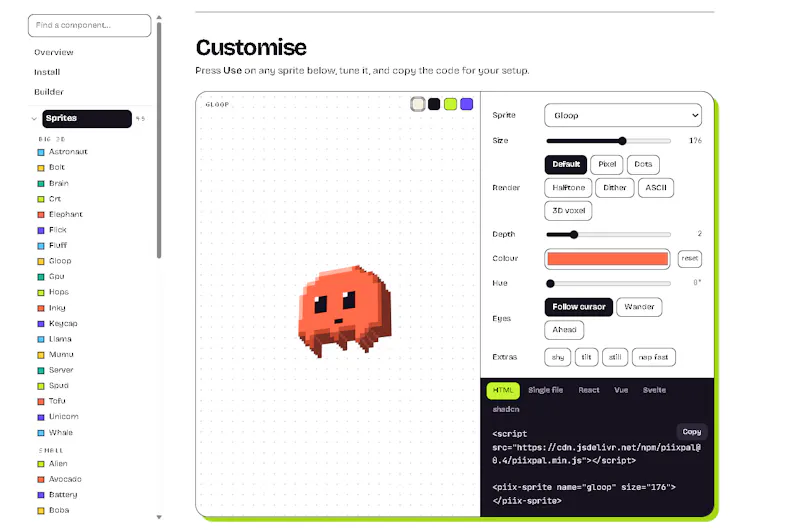800x532 pixels.
Task: Open the Install page link
Action: 47,72
